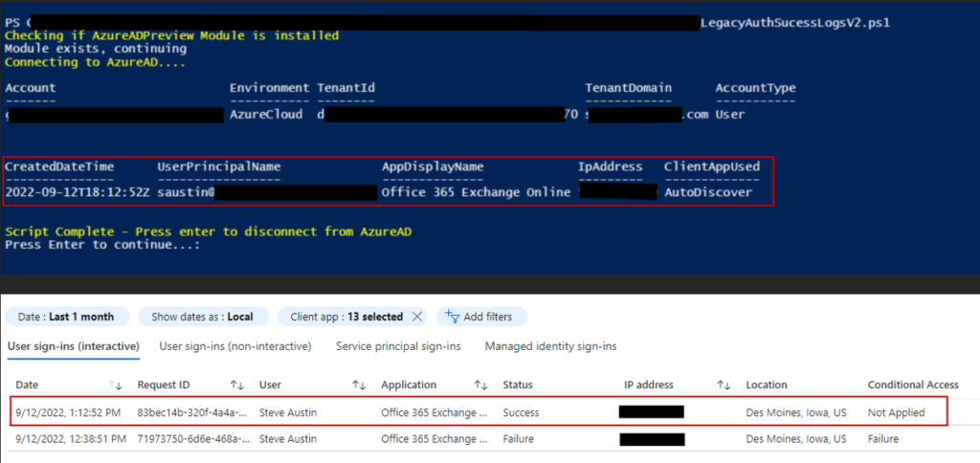Screen dimensions: 980x463
Task: Sort the Application column arrow icon
Action: (481, 386)
